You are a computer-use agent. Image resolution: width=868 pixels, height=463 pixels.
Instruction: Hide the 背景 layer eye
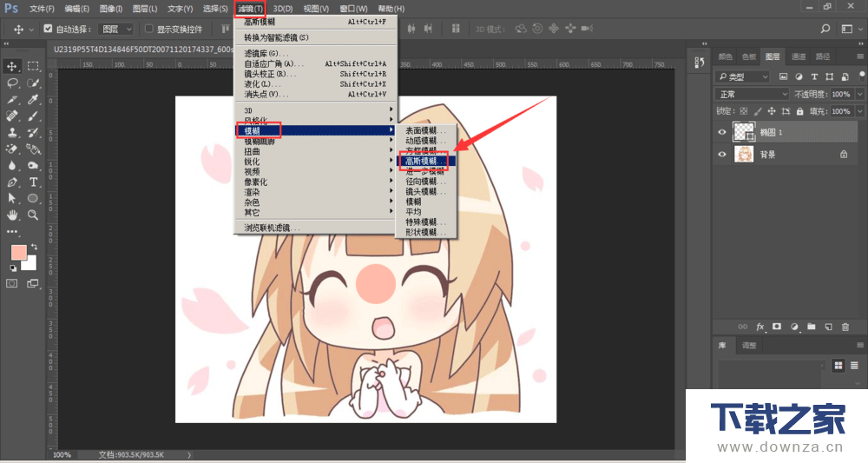722,155
